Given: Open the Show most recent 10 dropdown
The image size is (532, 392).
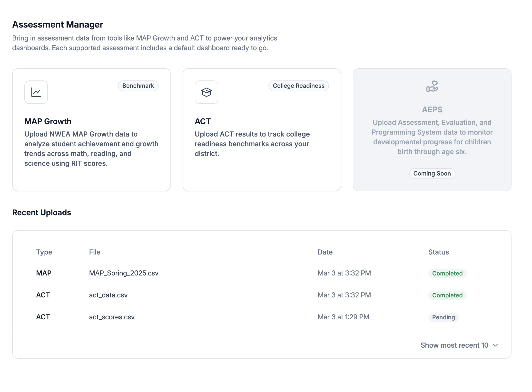Looking at the screenshot, I should 455,345.
